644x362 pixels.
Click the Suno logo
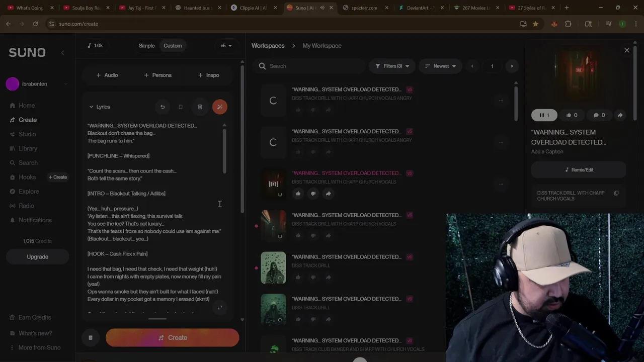tap(27, 52)
